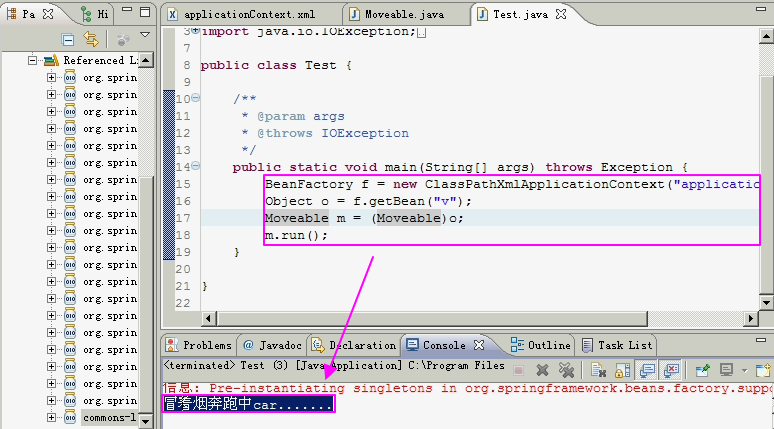This screenshot has width=774, height=429.
Task: Click the 'm.run();' code line
Action: (x=296, y=235)
